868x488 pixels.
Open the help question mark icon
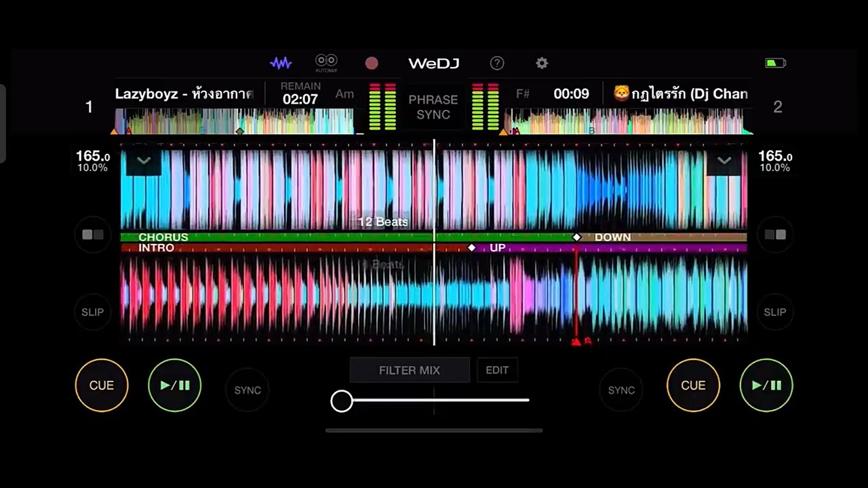[x=497, y=63]
